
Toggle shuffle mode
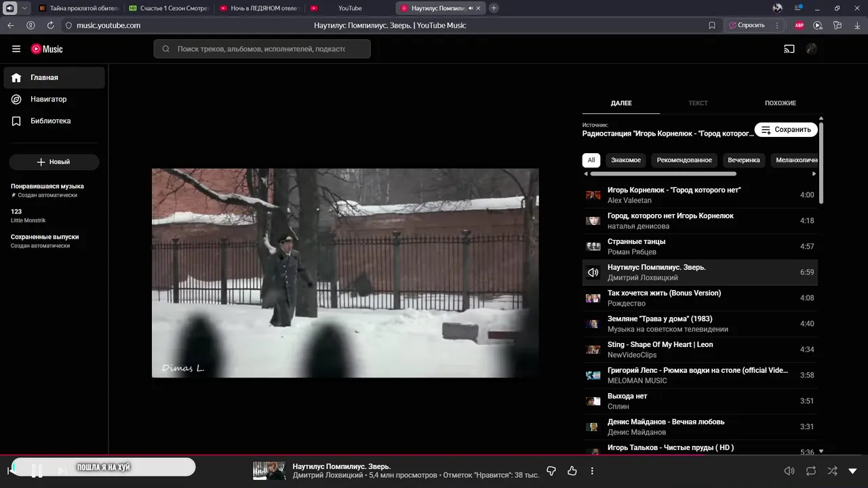(832, 471)
